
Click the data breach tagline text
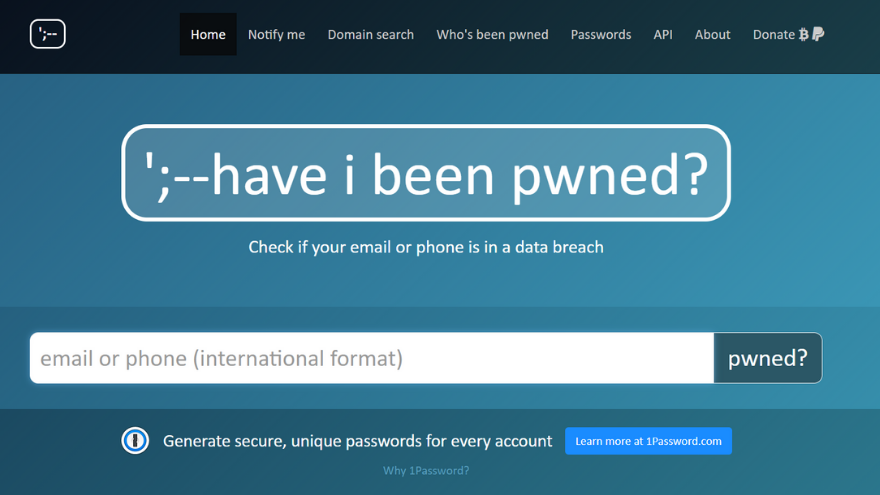[x=426, y=247]
